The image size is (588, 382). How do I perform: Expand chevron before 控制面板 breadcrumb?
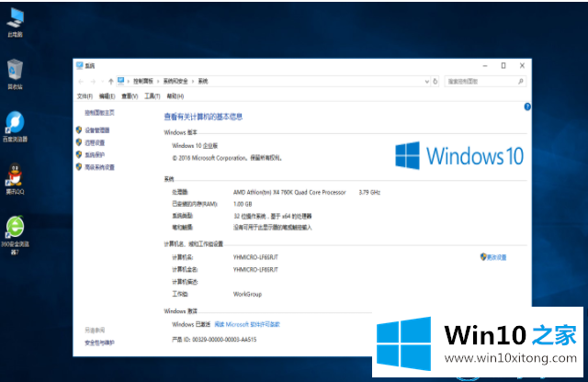(x=129, y=82)
